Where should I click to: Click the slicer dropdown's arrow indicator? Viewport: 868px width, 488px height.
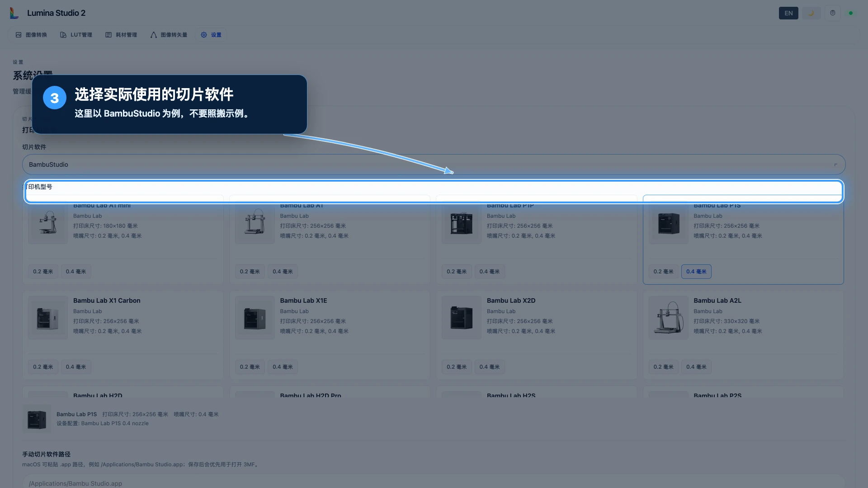[x=835, y=164]
